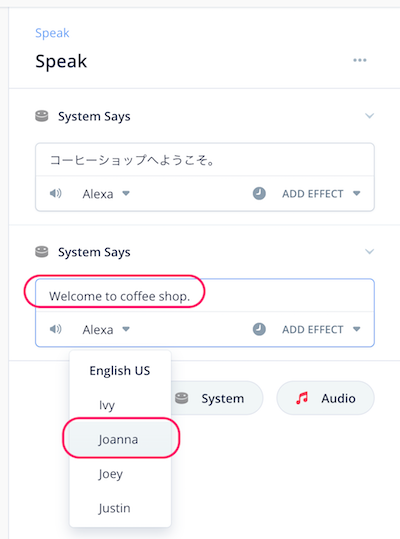Select Joanna from the voice list
The width and height of the screenshot is (400, 539).
120,439
